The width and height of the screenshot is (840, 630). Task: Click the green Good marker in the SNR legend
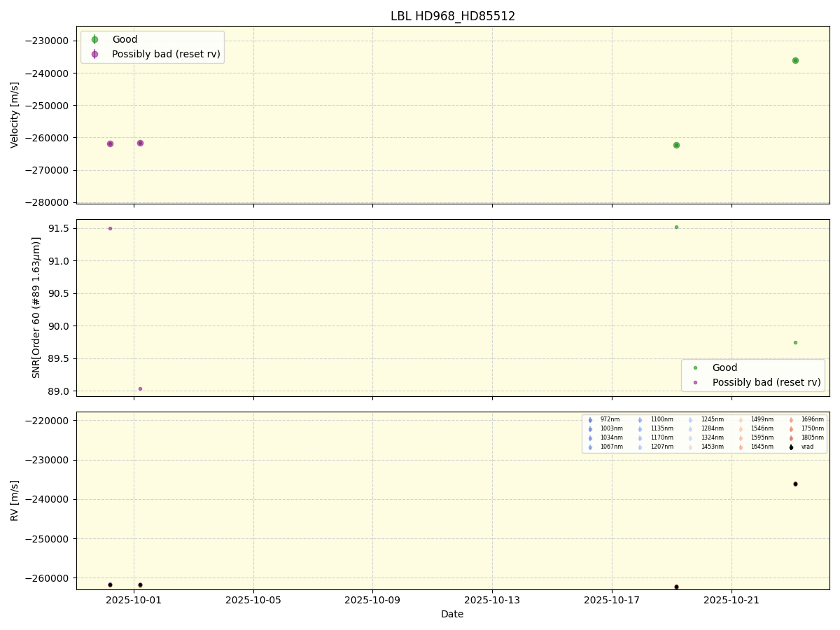pos(695,368)
